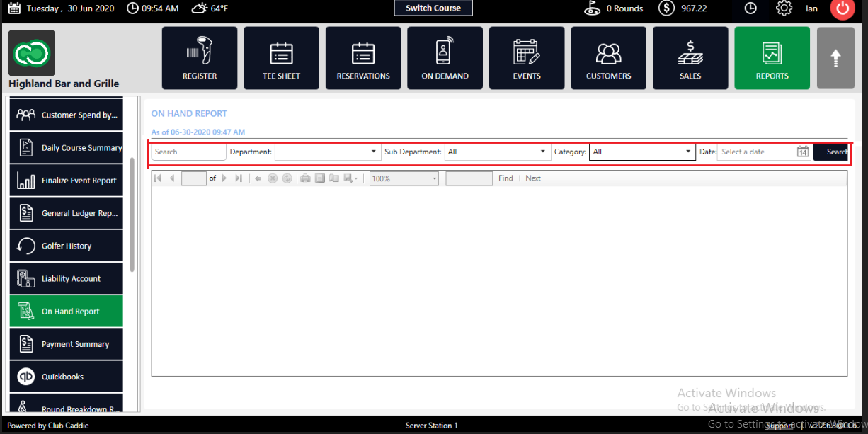Click the 0 Rounds text

[x=624, y=8]
